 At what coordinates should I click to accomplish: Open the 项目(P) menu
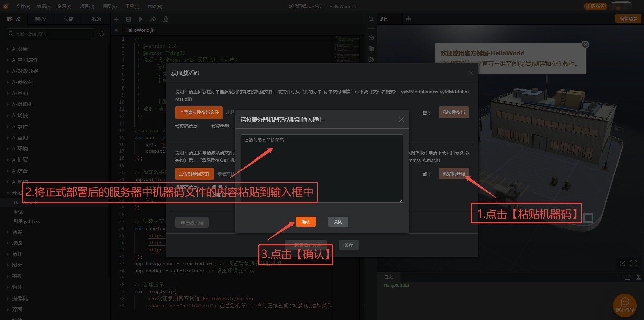tap(87, 6)
